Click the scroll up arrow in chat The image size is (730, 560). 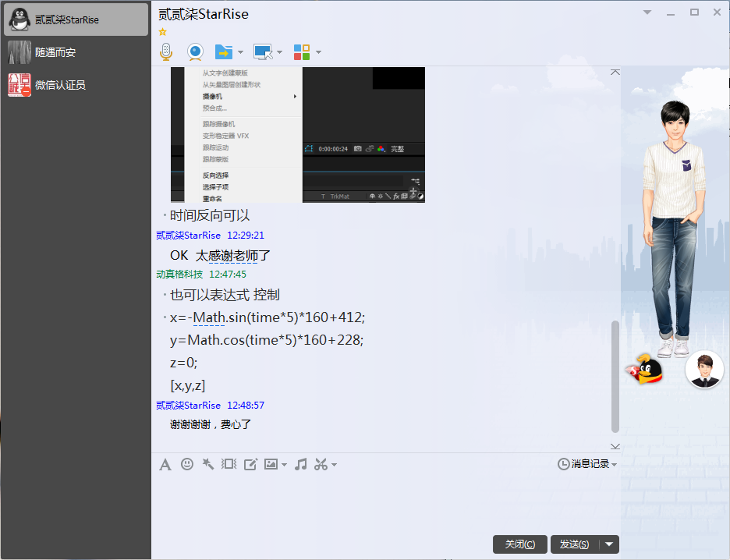(x=615, y=73)
